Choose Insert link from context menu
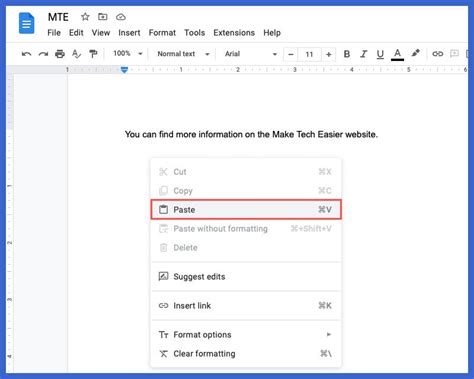474x379 pixels. click(x=246, y=306)
